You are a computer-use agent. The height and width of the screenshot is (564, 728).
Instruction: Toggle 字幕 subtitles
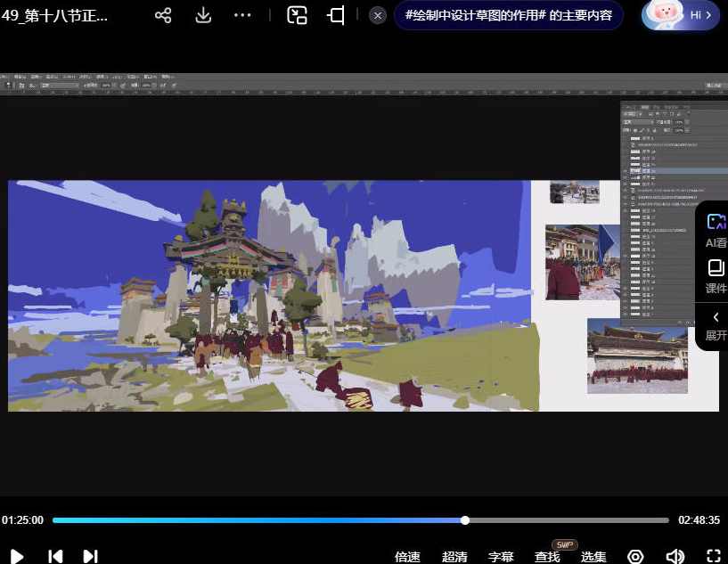(x=501, y=557)
